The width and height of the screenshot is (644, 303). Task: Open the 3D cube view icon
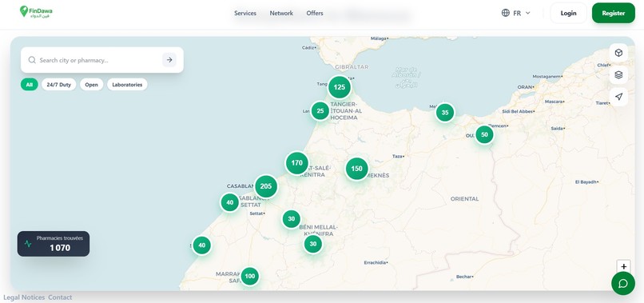[x=618, y=53]
